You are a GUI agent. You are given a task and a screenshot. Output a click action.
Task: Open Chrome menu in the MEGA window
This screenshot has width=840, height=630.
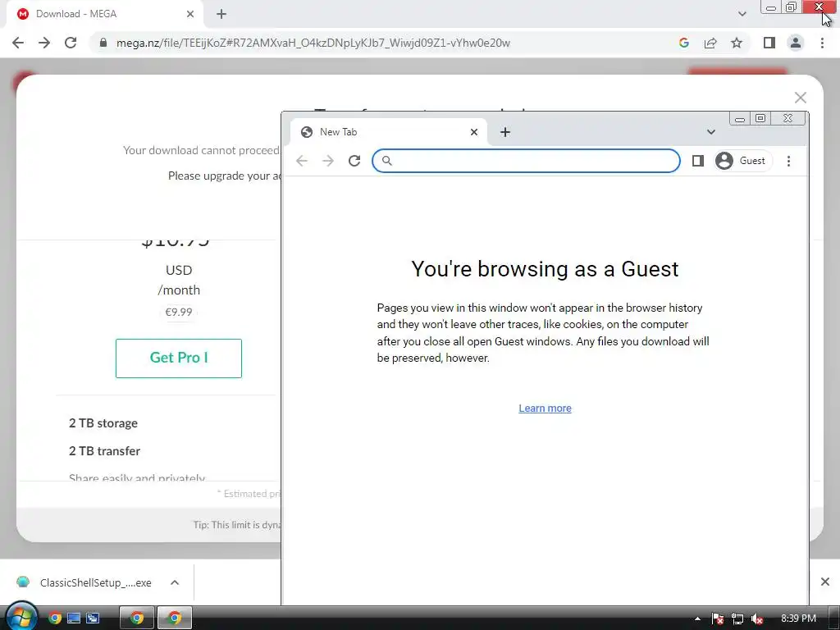tap(822, 43)
